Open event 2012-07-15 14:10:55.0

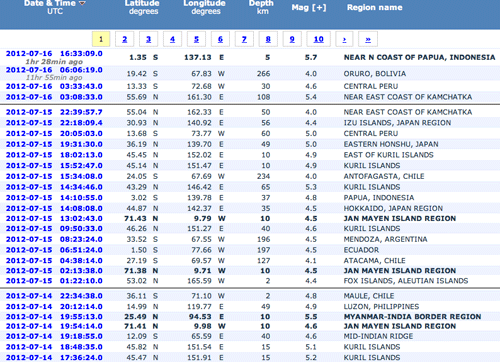(x=54, y=198)
